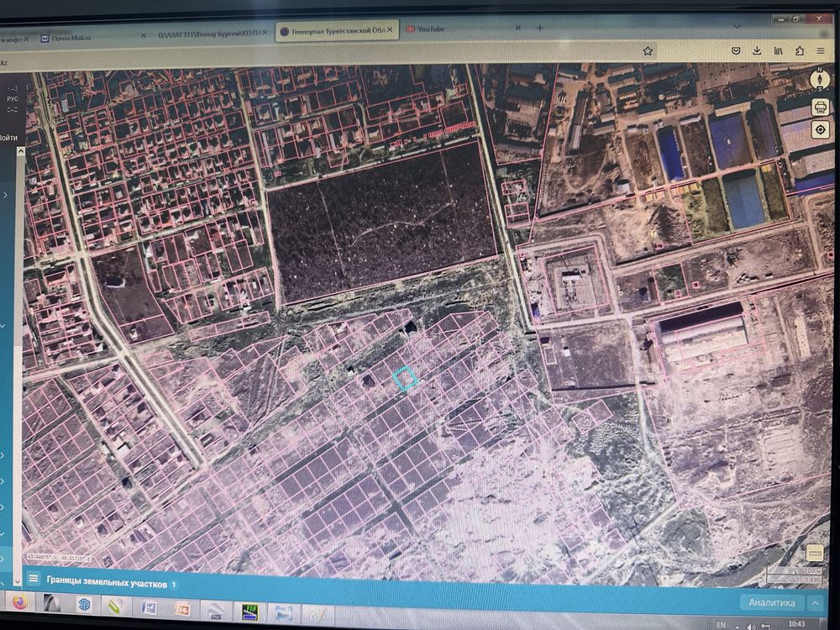Close the YouTube tab

(x=518, y=28)
